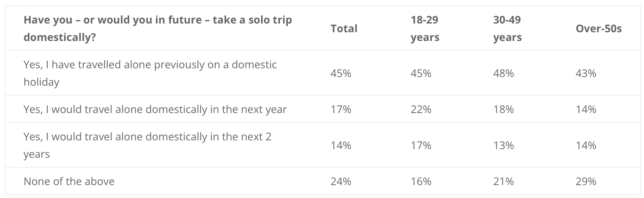Click the 22% value for 18-29 years
This screenshot has width=644, height=198.
[x=421, y=109]
